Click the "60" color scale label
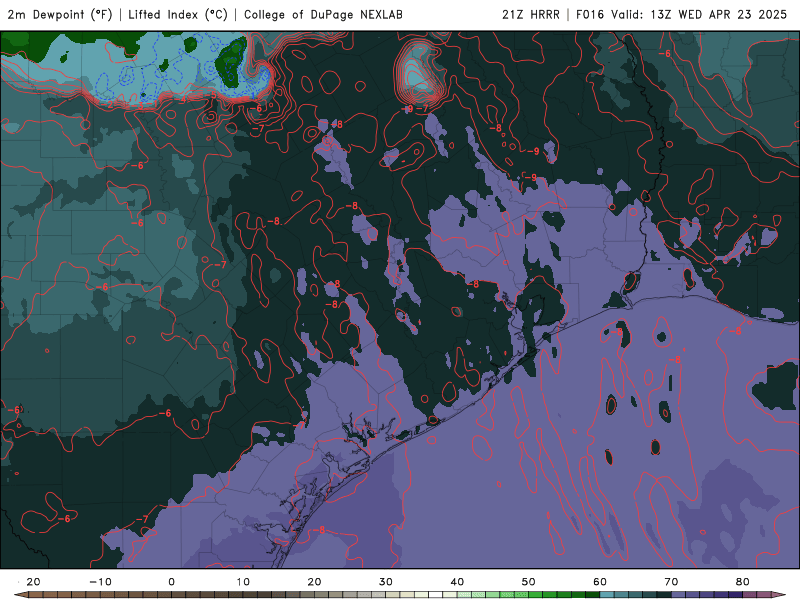The height and width of the screenshot is (600, 800). point(600,582)
